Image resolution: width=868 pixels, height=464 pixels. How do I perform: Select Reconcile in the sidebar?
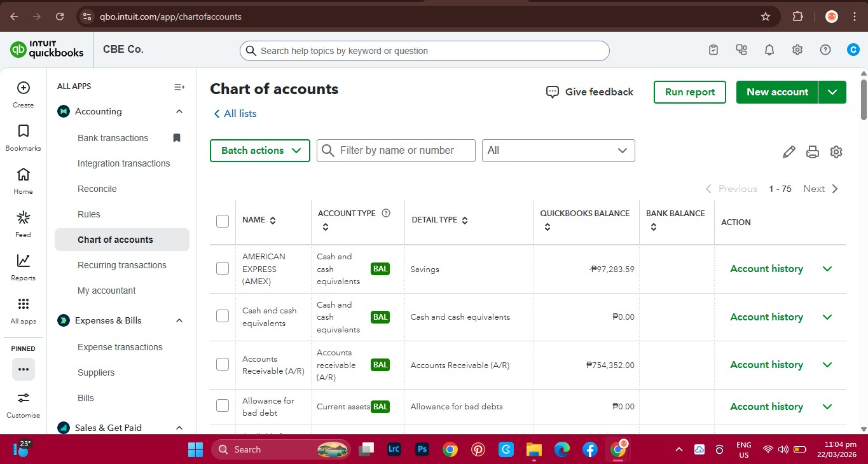pyautogui.click(x=97, y=189)
